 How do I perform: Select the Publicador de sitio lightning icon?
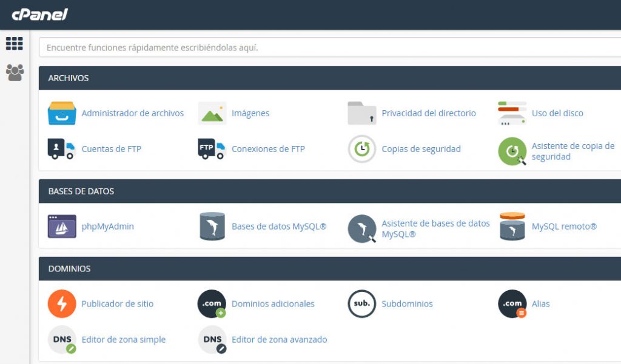tap(61, 303)
